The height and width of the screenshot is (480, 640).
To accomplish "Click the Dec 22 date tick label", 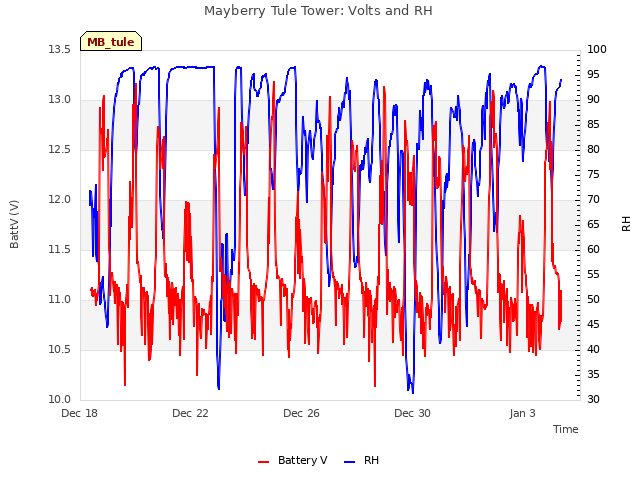I will click(190, 413).
